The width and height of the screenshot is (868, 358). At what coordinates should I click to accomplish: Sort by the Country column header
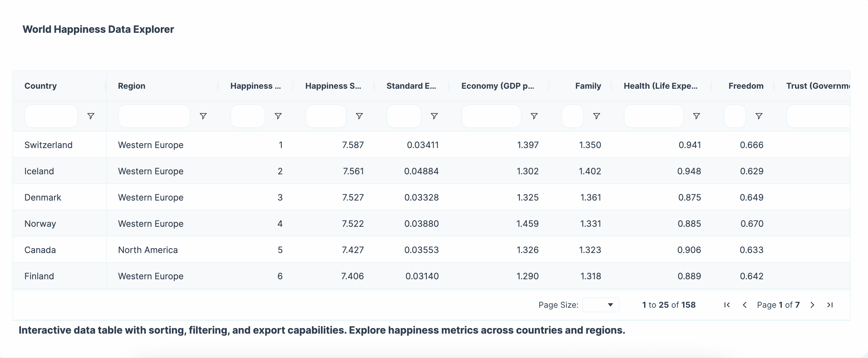tap(41, 86)
